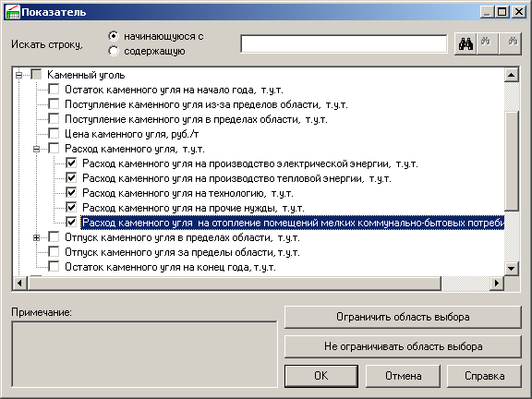Select row 'на производство тепловой энергии'
Viewport: 532px width, 399px height.
point(236,178)
